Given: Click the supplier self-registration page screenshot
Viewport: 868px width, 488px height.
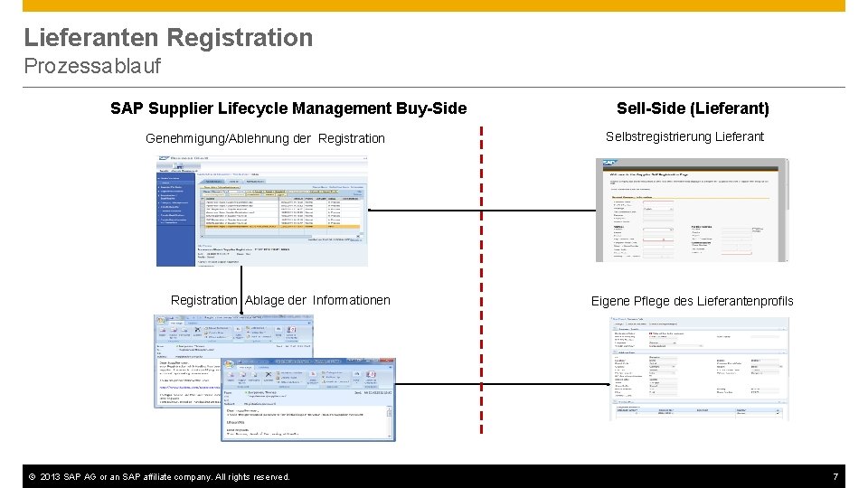Looking at the screenshot, I should coord(692,211).
